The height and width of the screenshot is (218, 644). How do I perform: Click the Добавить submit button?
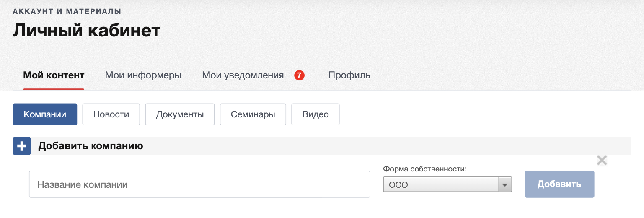[559, 184]
